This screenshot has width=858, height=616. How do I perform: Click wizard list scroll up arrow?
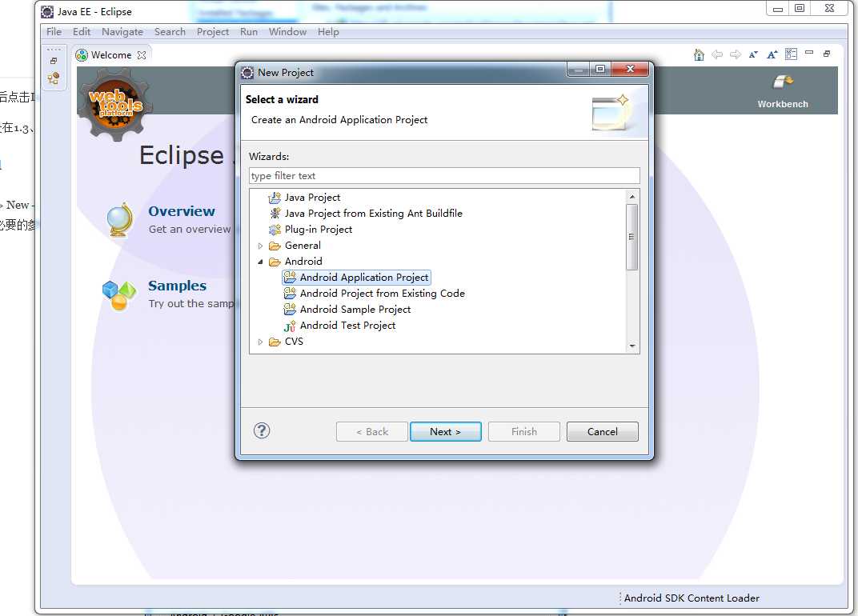click(632, 196)
